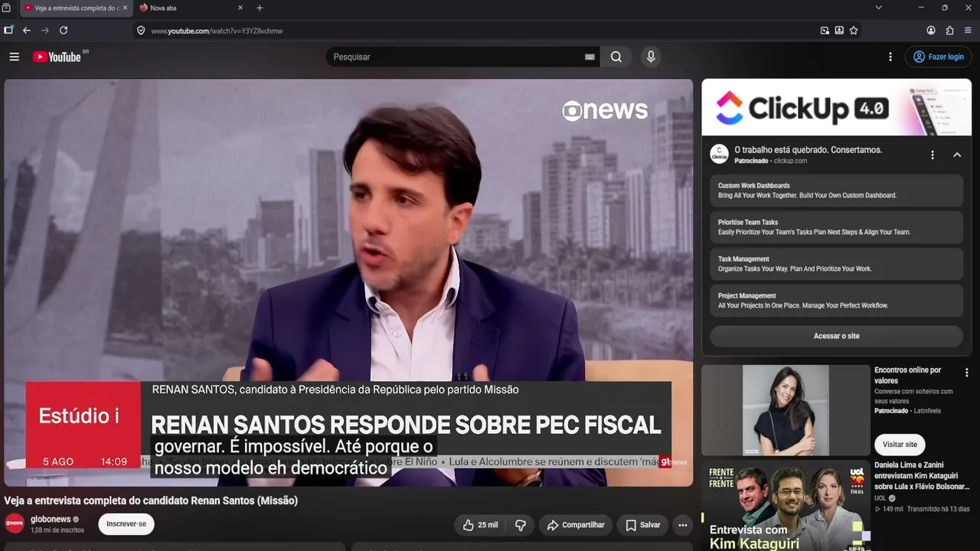The height and width of the screenshot is (551, 980).
Task: Close the Veja a entrevista tab
Action: click(125, 8)
